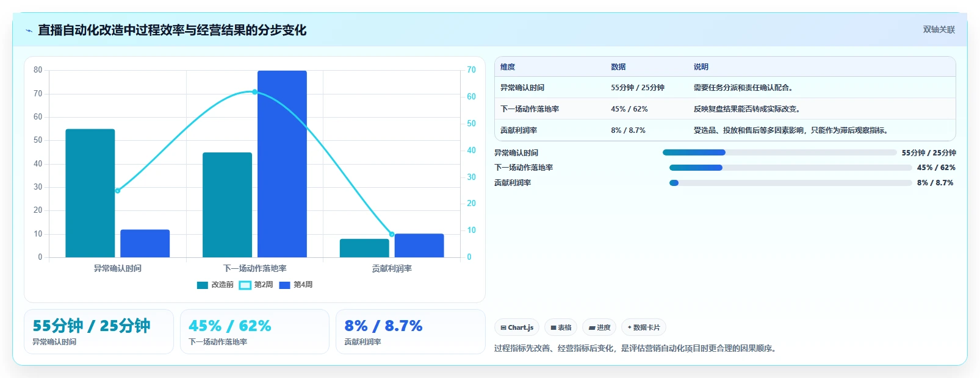Click the tall 第4周 bar for 下一场动作落地率
980x378 pixels.
[282, 164]
